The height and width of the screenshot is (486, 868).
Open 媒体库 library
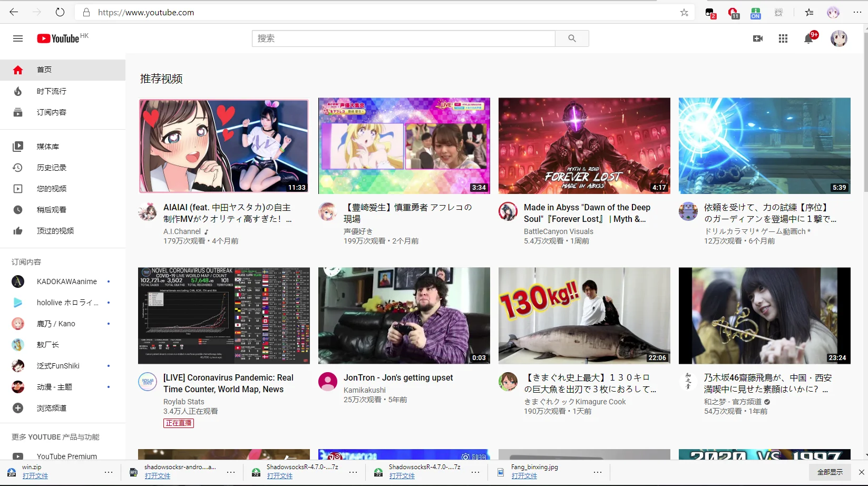click(x=63, y=147)
